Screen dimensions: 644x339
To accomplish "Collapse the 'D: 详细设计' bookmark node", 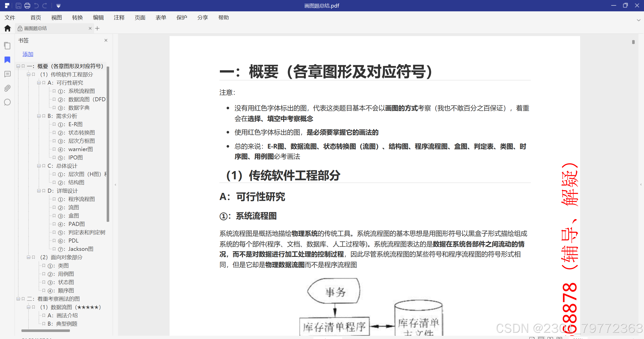I will click(39, 191).
